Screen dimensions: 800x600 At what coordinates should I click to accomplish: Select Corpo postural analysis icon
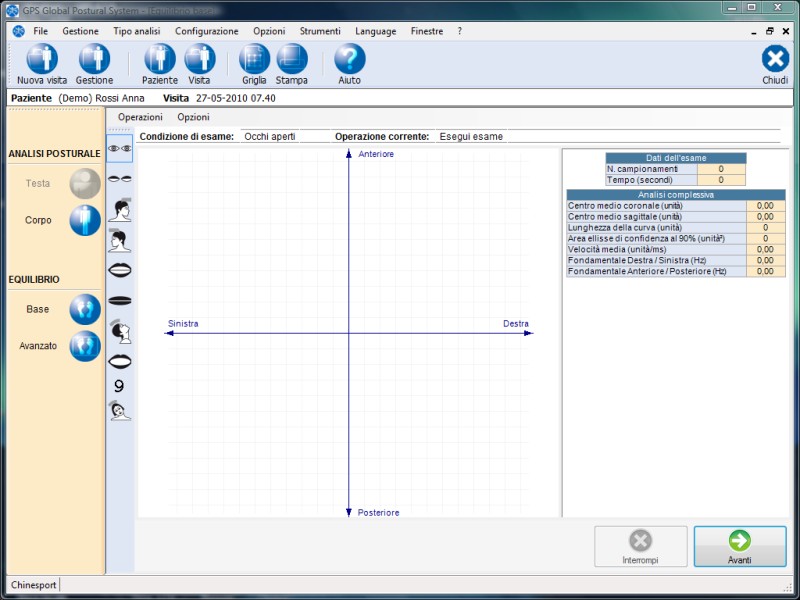(84, 220)
